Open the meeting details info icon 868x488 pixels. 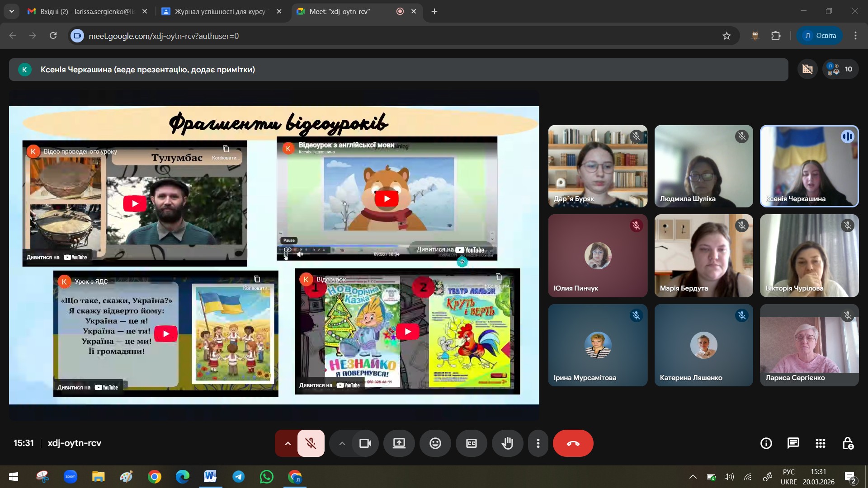(766, 443)
